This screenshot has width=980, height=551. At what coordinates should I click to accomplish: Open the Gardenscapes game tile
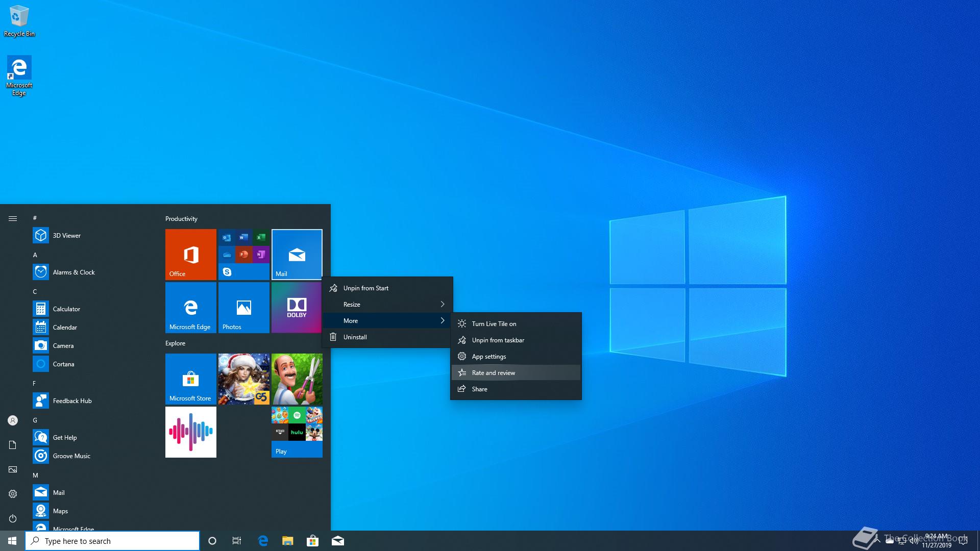point(297,379)
